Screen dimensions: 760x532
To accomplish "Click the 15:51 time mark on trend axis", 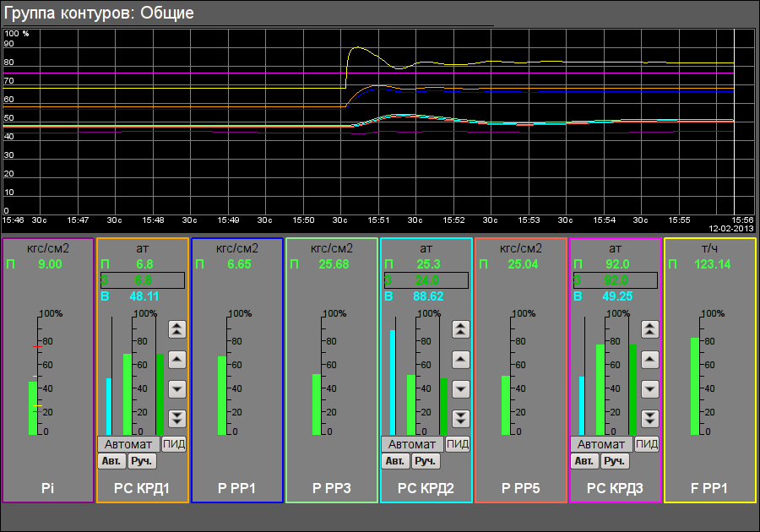I will (x=378, y=220).
